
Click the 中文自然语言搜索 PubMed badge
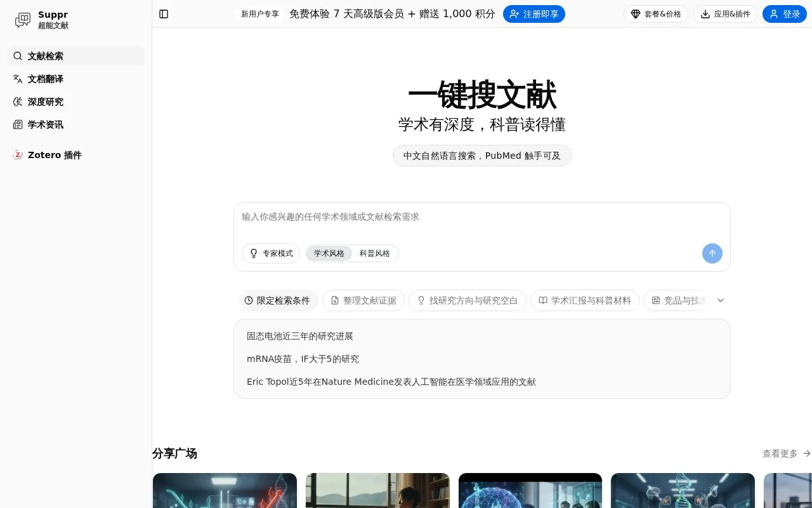[482, 156]
